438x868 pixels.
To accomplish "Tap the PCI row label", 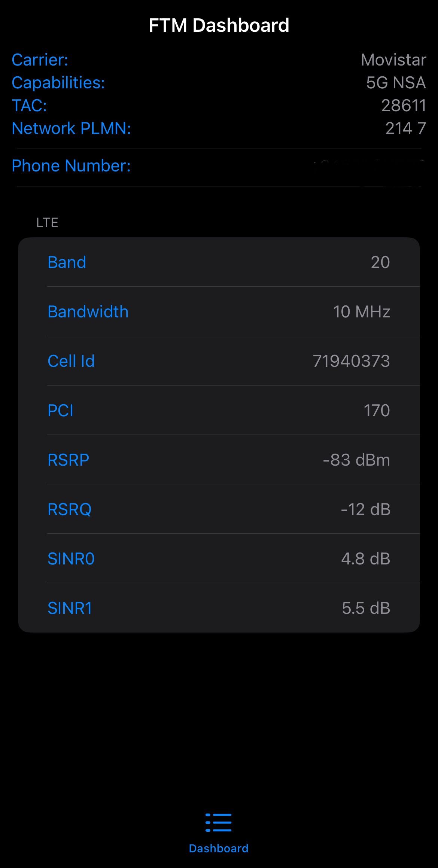I will point(61,410).
